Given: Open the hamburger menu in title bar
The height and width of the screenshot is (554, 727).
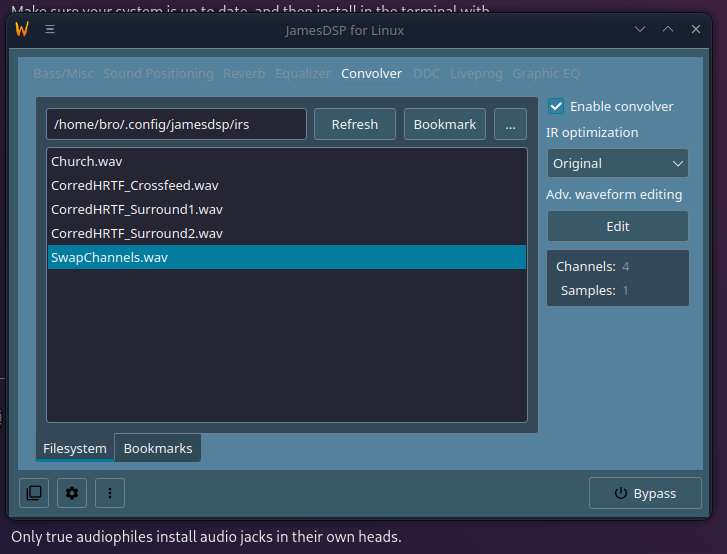Looking at the screenshot, I should tap(50, 30).
